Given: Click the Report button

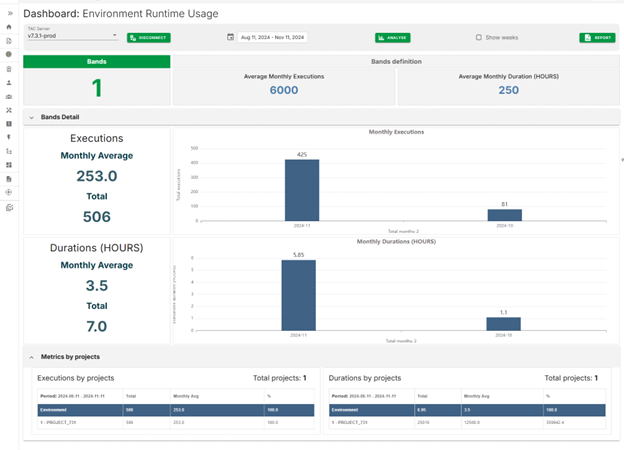Looking at the screenshot, I should pos(597,37).
